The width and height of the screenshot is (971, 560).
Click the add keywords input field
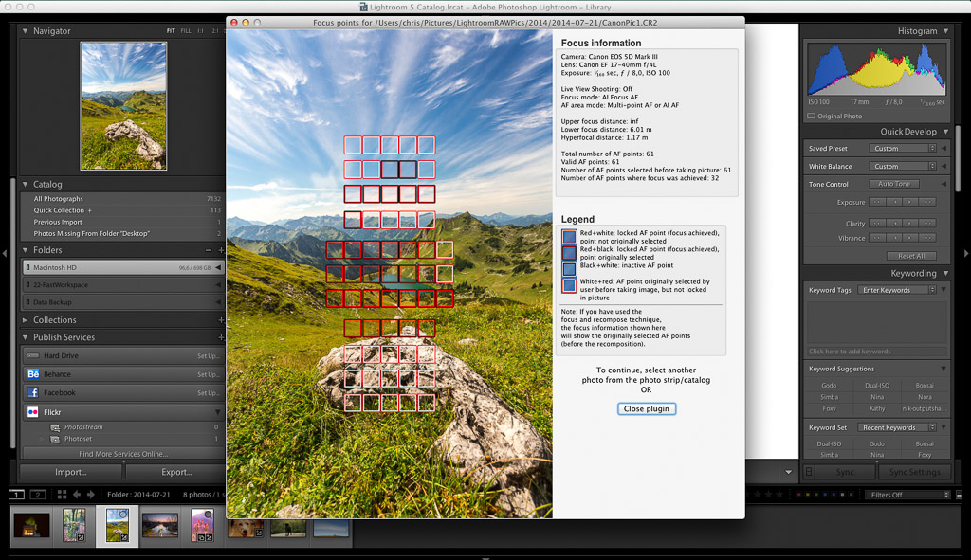[x=878, y=352]
